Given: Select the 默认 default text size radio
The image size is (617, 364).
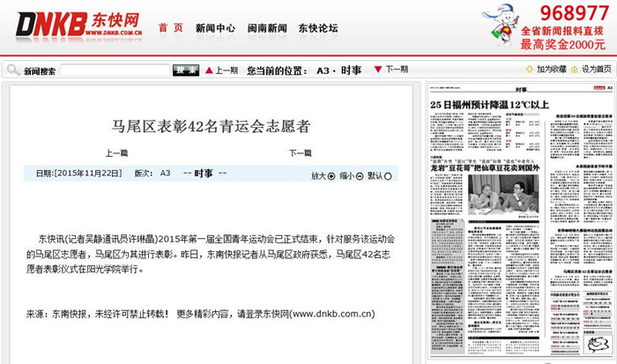Looking at the screenshot, I should click(388, 176).
